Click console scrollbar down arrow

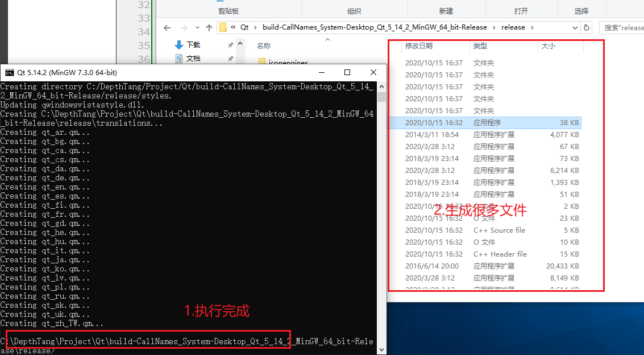point(381,350)
